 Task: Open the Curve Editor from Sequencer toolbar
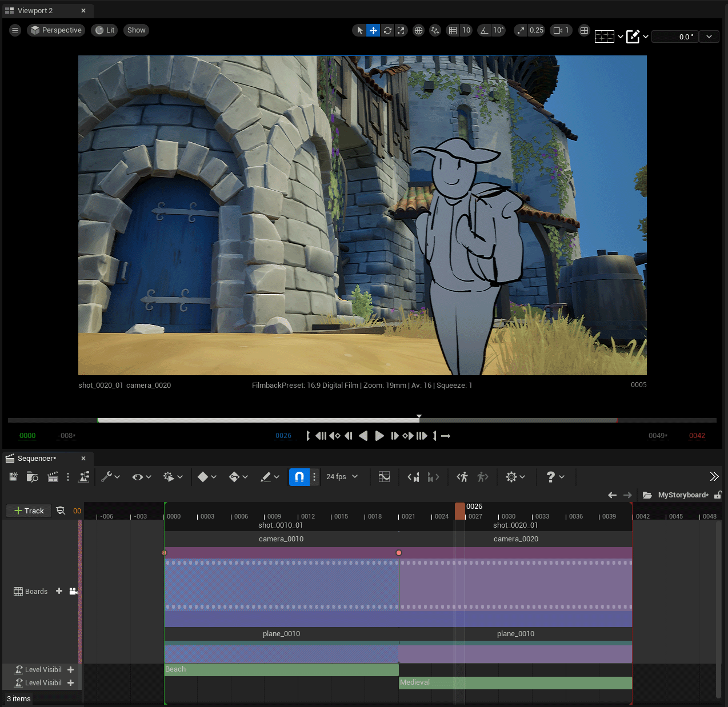pyautogui.click(x=384, y=477)
